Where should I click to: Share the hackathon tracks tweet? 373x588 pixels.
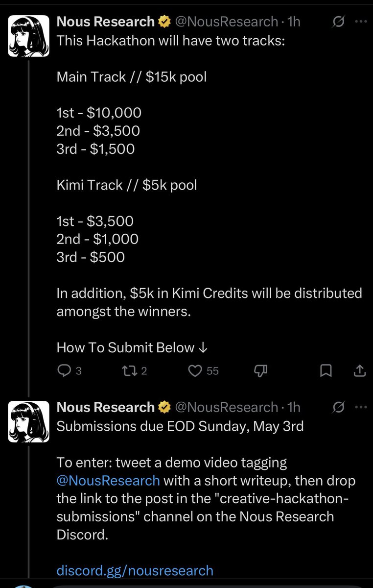[360, 371]
